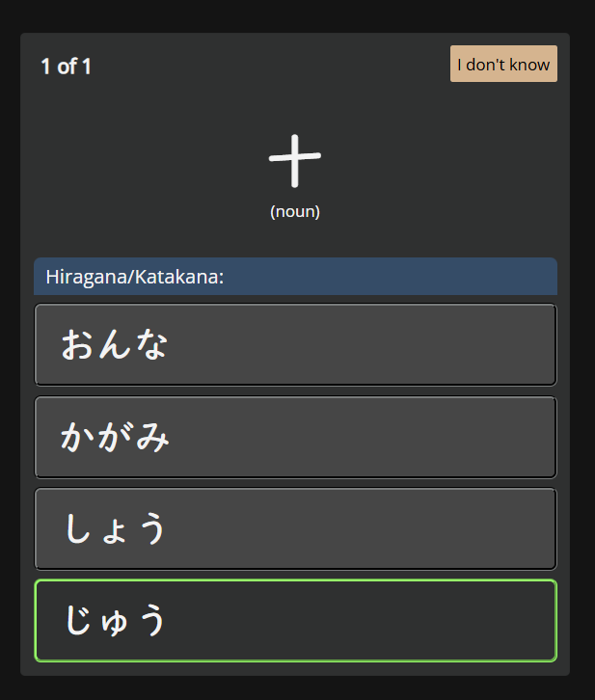
Task: Pick the しょう answer option
Action: click(x=295, y=528)
